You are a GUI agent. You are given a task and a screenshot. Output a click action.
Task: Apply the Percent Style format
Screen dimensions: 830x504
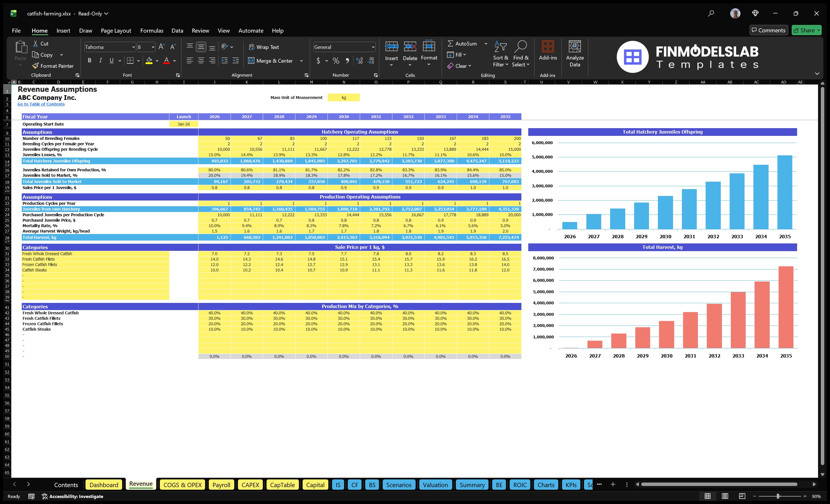click(x=336, y=61)
